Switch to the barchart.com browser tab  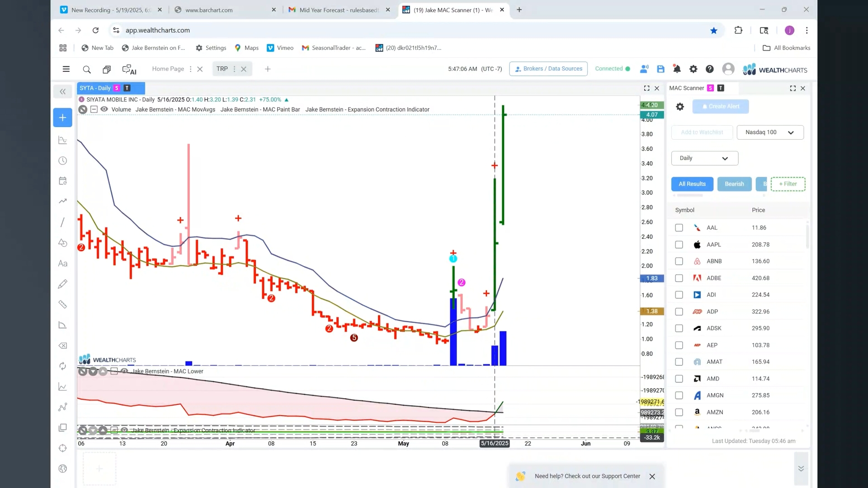point(225,10)
